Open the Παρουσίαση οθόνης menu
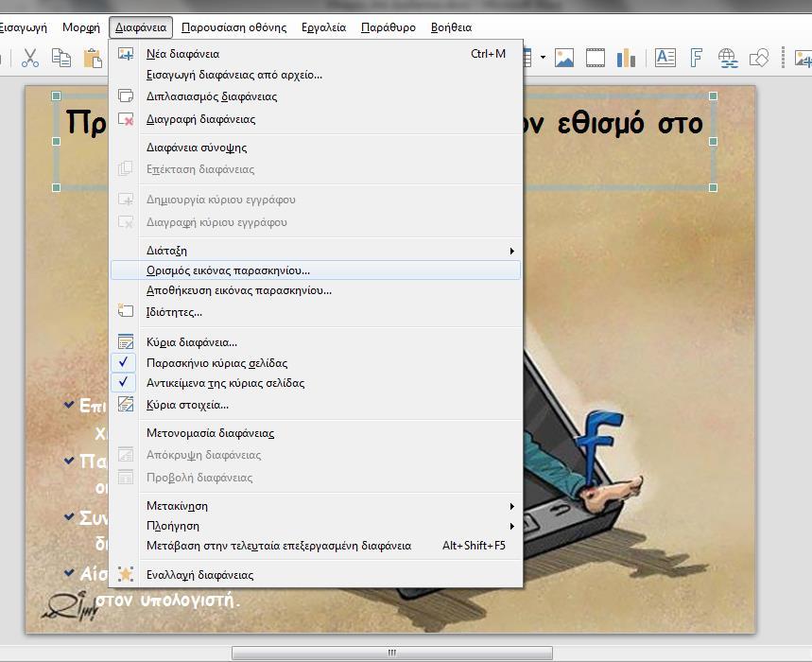This screenshot has height=662, width=812. [x=233, y=27]
